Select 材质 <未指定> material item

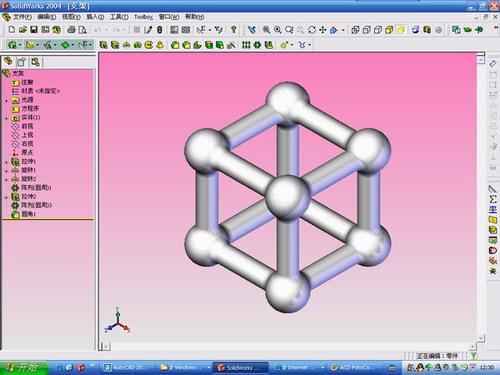(x=36, y=91)
